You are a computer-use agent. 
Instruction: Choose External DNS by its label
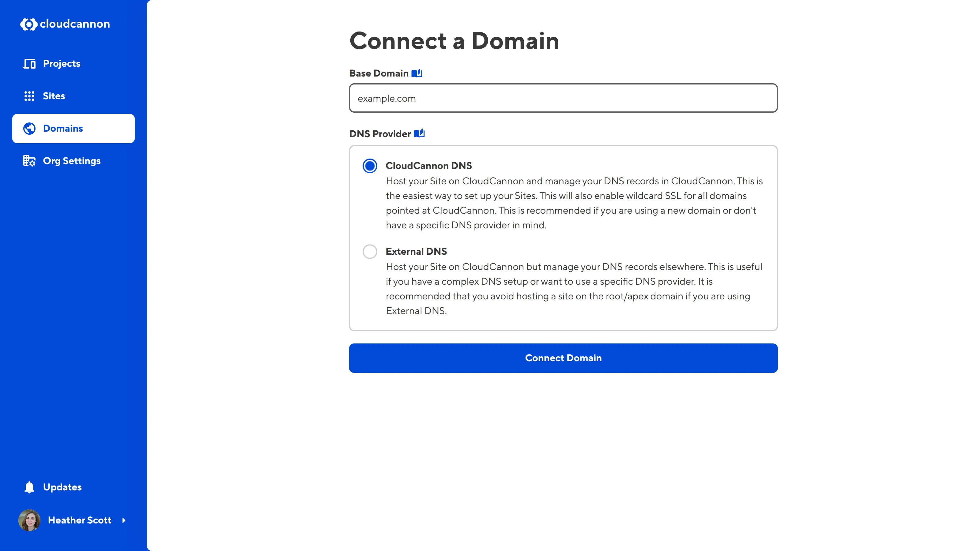click(x=416, y=251)
